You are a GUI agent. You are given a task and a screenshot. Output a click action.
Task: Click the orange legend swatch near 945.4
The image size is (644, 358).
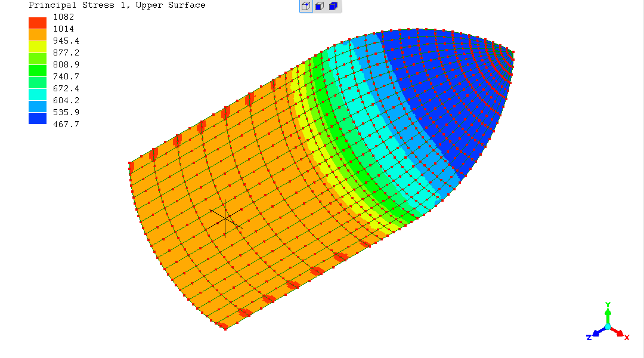[38, 35]
